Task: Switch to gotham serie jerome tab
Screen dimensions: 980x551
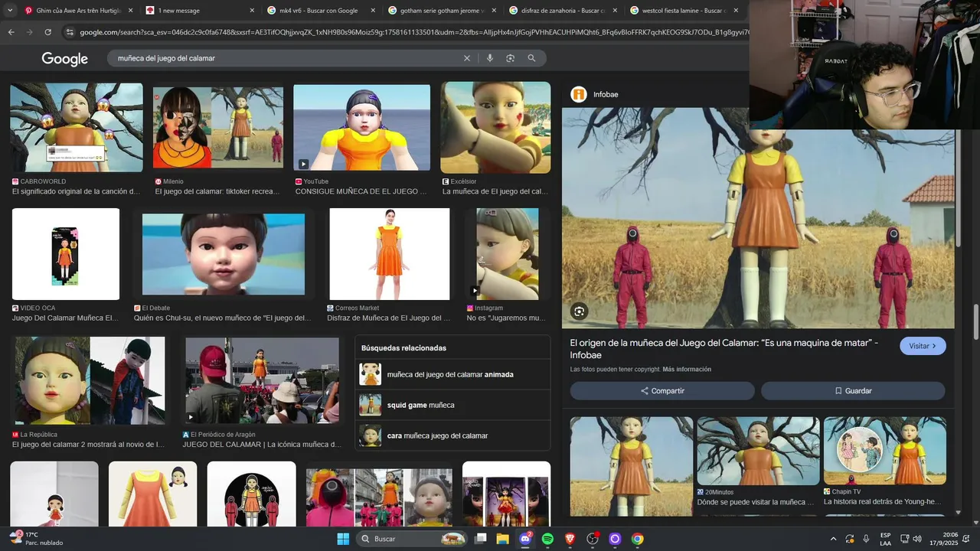Action: point(441,11)
